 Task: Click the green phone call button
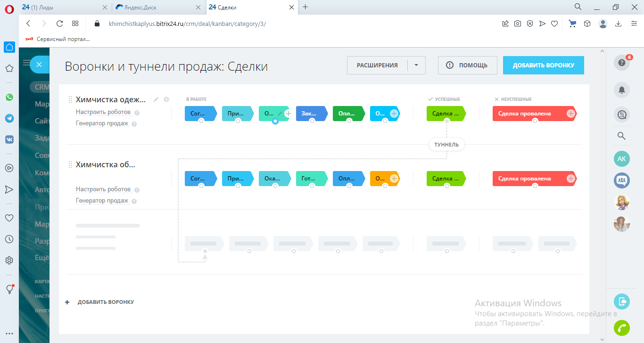point(622,328)
